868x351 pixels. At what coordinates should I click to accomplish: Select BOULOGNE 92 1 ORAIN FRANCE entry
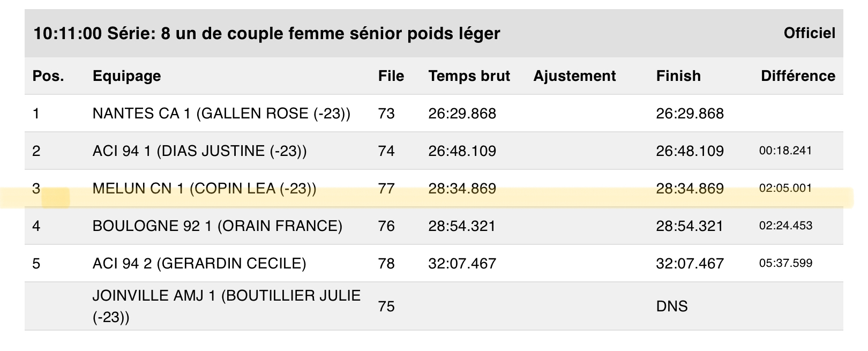click(x=217, y=226)
